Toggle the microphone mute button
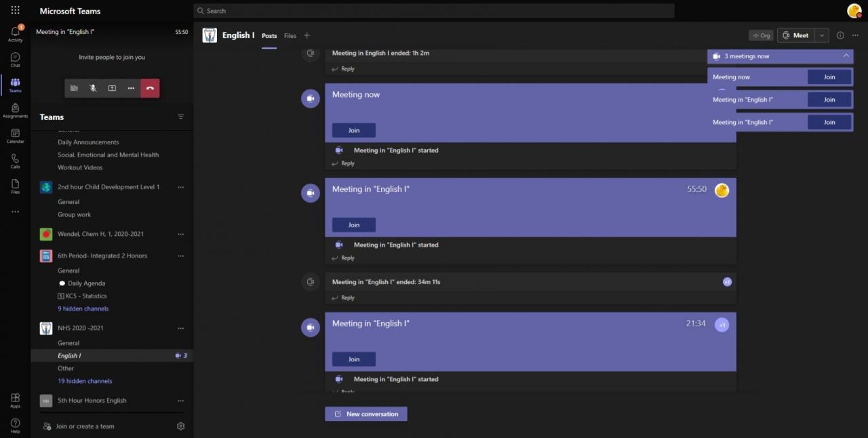This screenshot has width=868, height=438. pyautogui.click(x=93, y=88)
